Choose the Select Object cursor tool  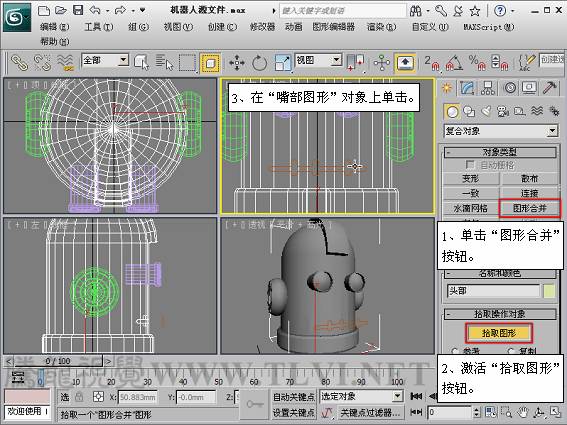[x=141, y=63]
